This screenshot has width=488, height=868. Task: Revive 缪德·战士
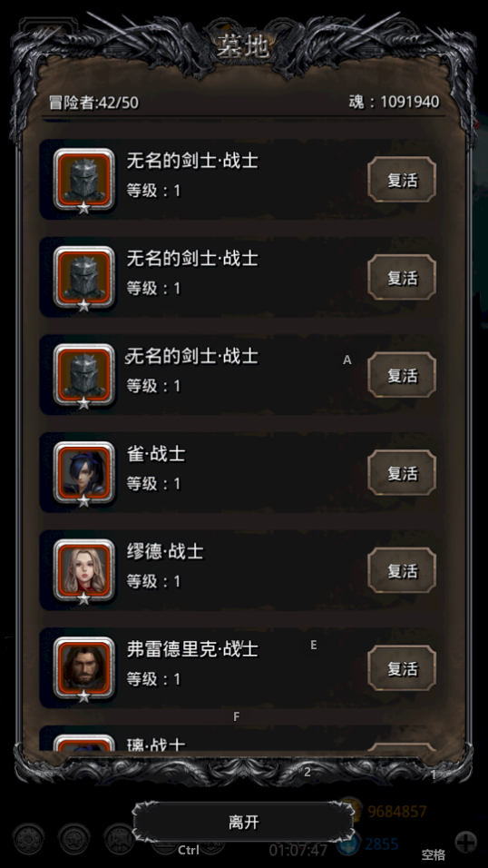(402, 570)
